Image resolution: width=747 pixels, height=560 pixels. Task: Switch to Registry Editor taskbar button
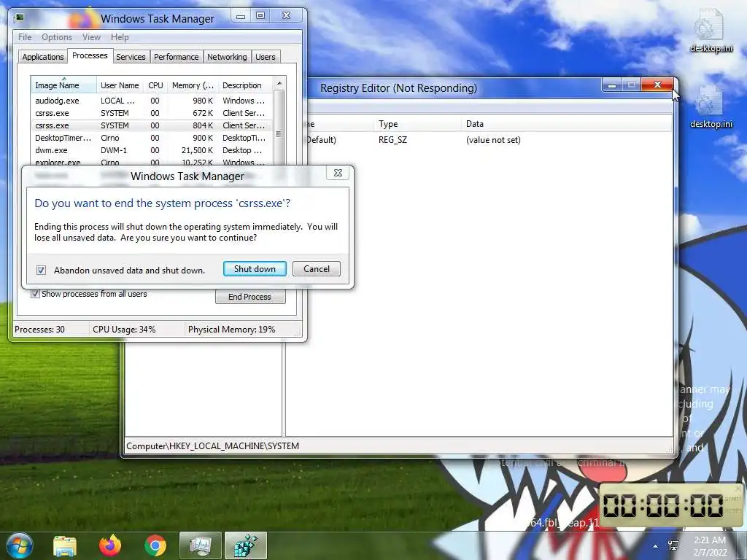(245, 545)
